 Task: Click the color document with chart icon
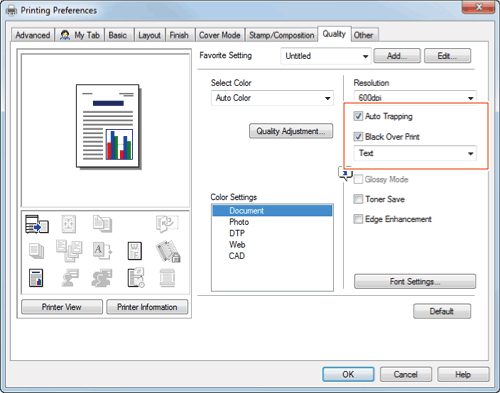click(x=36, y=278)
